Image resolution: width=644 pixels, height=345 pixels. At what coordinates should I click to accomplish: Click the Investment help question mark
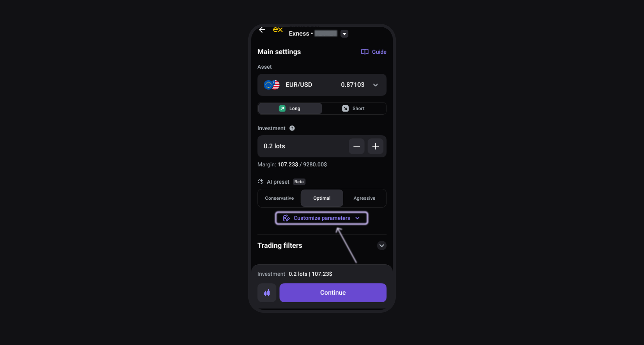tap(292, 128)
